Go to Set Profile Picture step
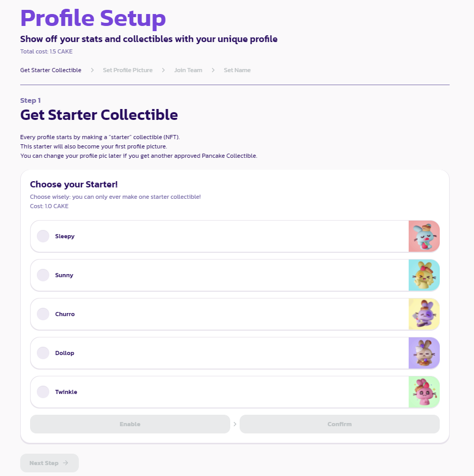Screen dimensions: 474x476 tap(128, 70)
